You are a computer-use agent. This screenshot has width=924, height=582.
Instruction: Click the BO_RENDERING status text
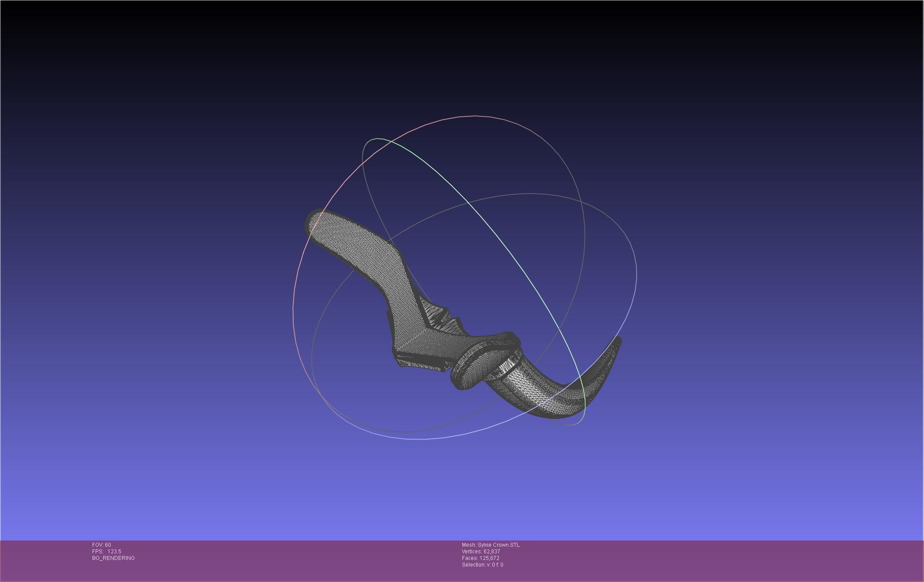pyautogui.click(x=113, y=558)
